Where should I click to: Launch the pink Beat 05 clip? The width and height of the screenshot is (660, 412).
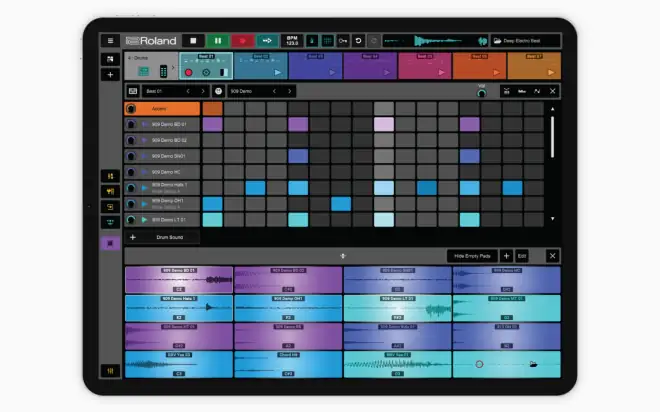tap(441, 72)
